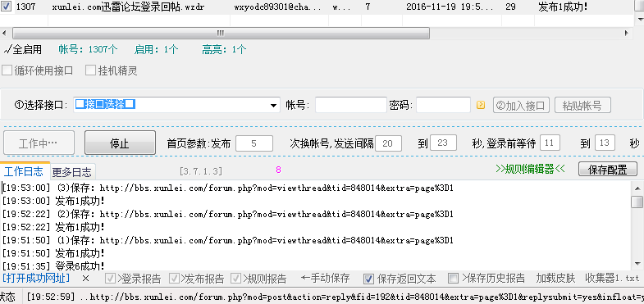Click the 工作中… button
This screenshot has width=644, height=304.
(x=39, y=143)
